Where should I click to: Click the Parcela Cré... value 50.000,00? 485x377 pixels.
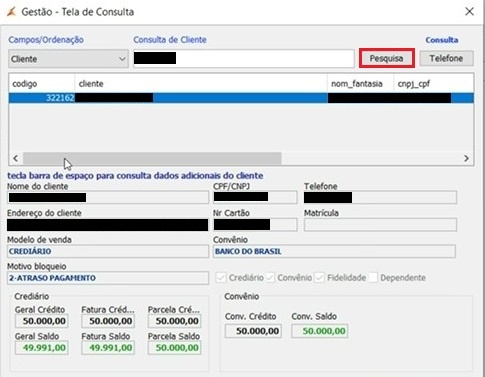click(175, 321)
